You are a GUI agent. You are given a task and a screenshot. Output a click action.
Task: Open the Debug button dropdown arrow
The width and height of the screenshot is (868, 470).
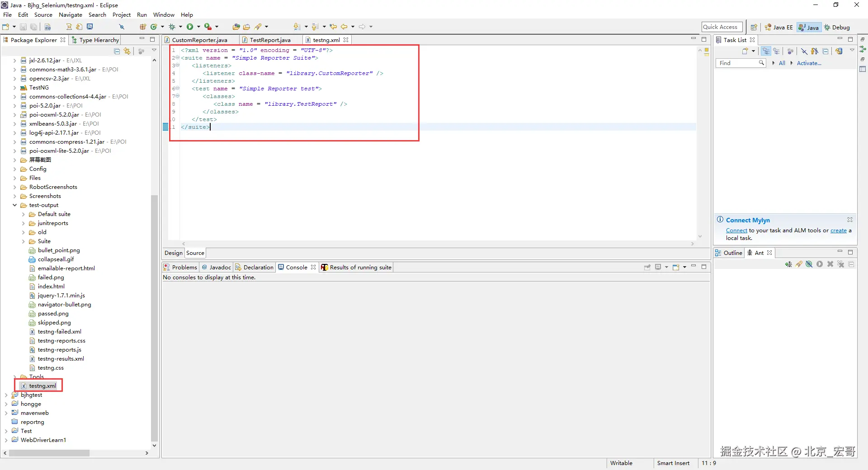tap(180, 27)
